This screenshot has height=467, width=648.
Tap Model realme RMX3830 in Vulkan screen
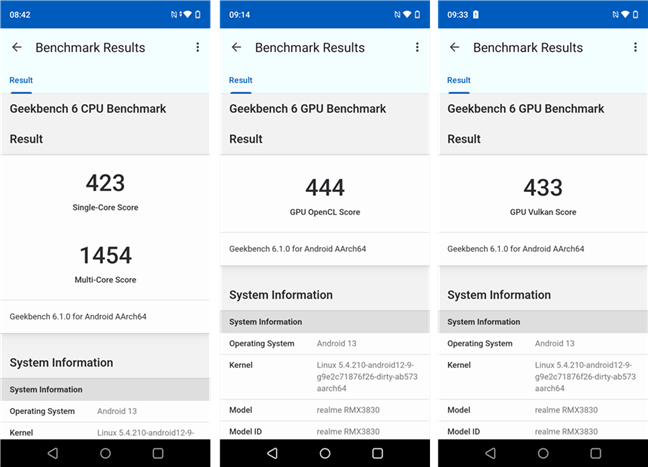click(566, 410)
